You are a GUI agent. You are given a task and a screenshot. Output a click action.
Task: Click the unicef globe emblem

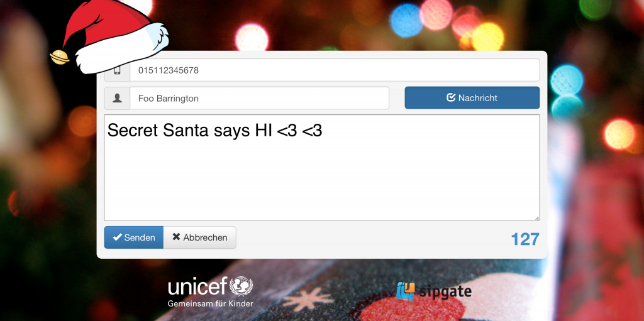241,286
